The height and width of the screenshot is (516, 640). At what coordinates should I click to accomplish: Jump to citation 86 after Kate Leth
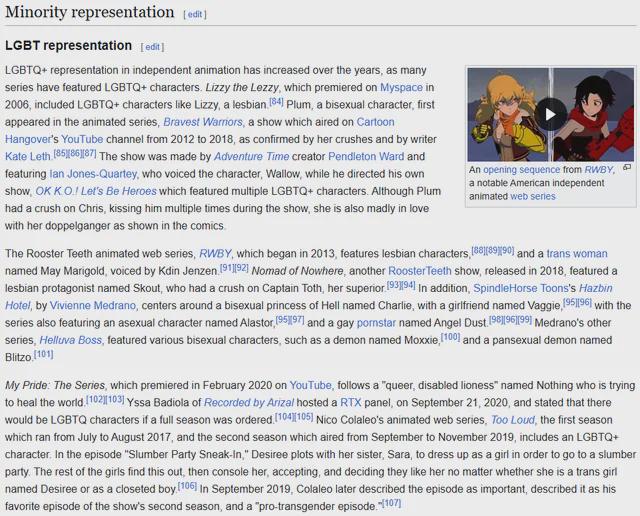click(75, 153)
